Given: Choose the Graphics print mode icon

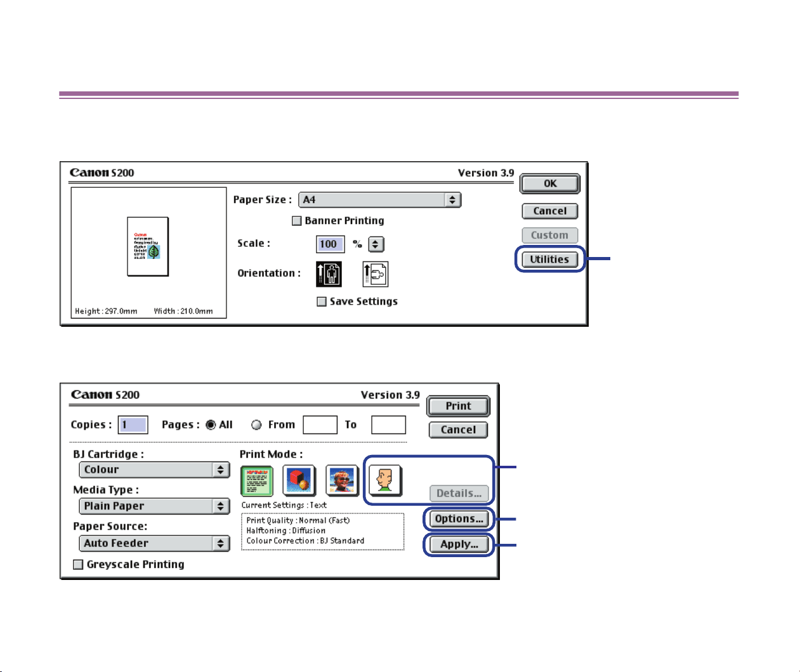Looking at the screenshot, I should tap(299, 480).
